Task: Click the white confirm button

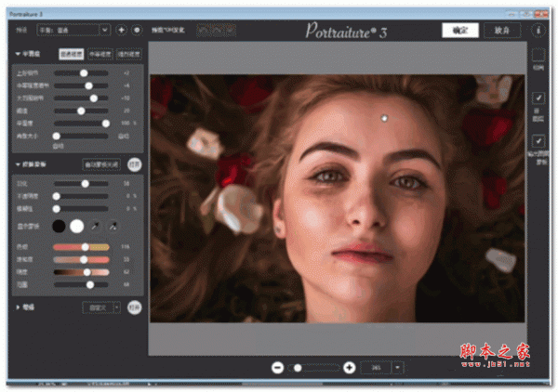Action: point(459,30)
